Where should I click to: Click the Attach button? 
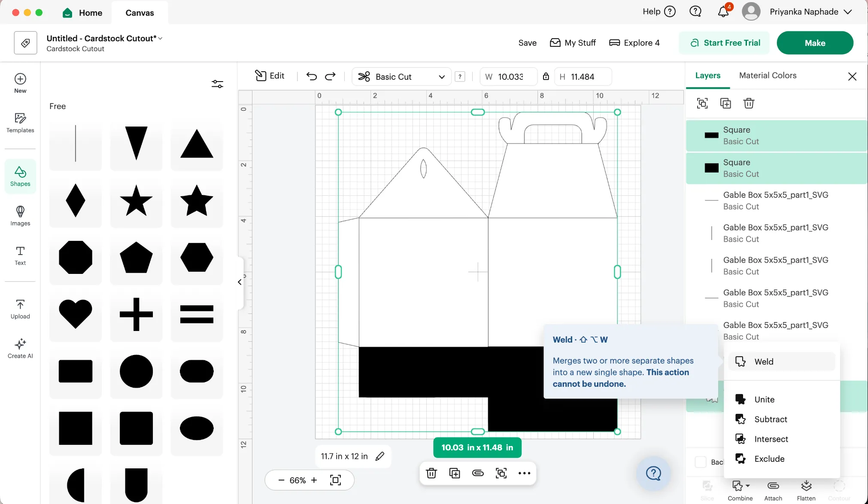(x=773, y=490)
